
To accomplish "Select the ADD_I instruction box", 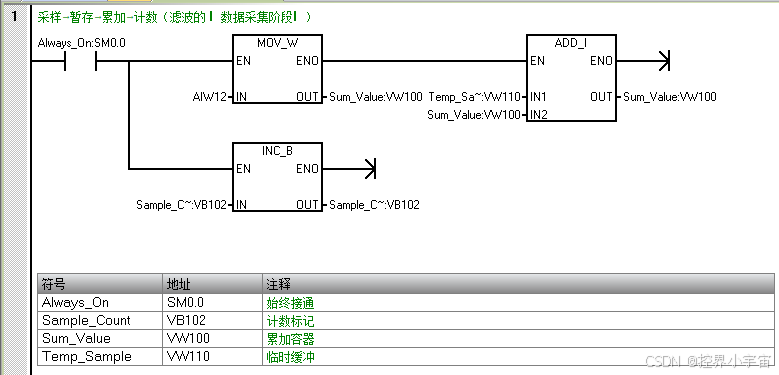I will (x=571, y=78).
